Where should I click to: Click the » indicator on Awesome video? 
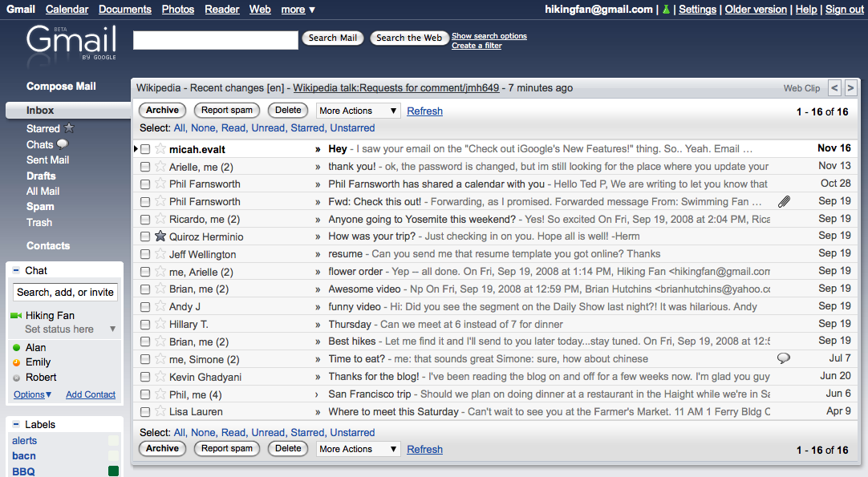pyautogui.click(x=318, y=289)
